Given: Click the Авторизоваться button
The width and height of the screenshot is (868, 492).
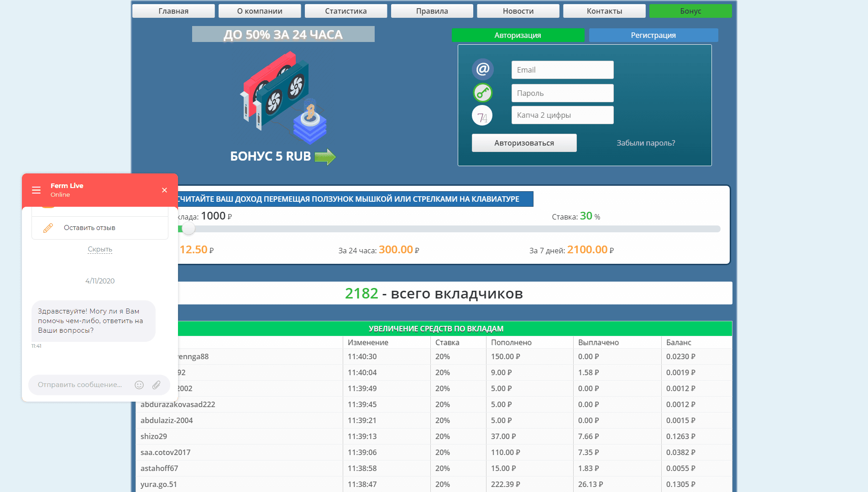Looking at the screenshot, I should click(524, 143).
